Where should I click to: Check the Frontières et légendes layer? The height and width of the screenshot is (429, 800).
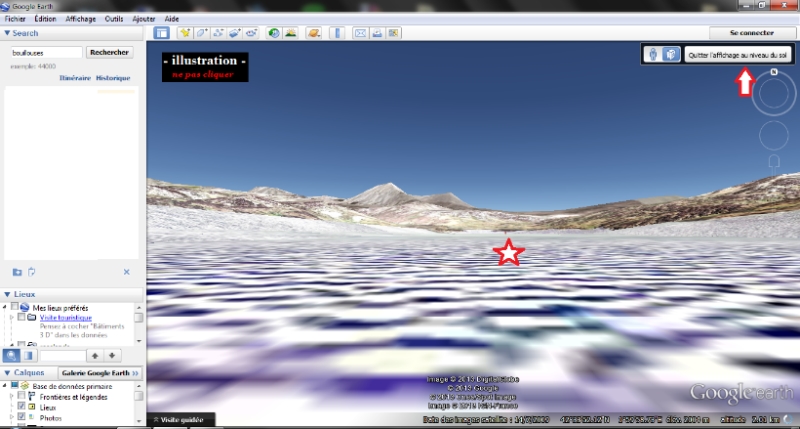pos(22,397)
